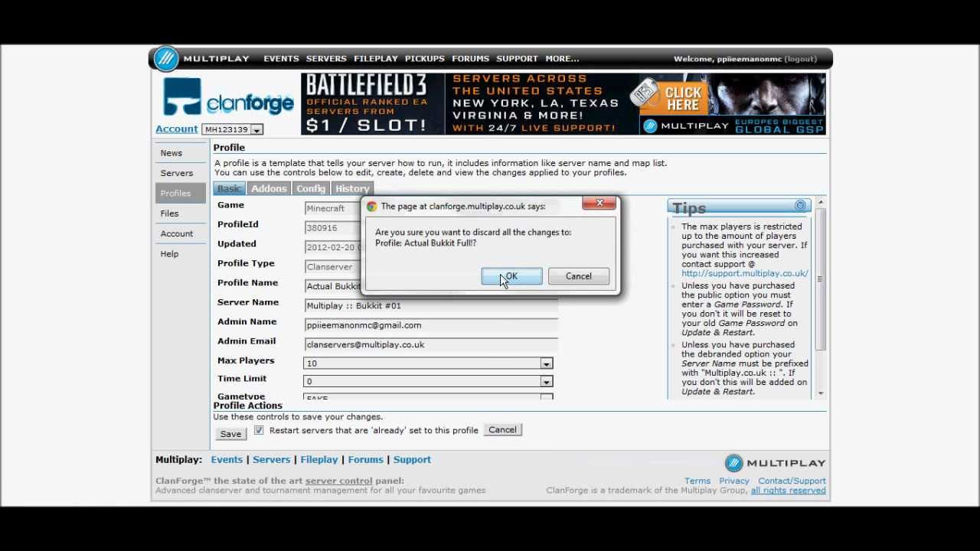Open footer Support link
Image resolution: width=980 pixels, height=551 pixels.
click(x=412, y=460)
